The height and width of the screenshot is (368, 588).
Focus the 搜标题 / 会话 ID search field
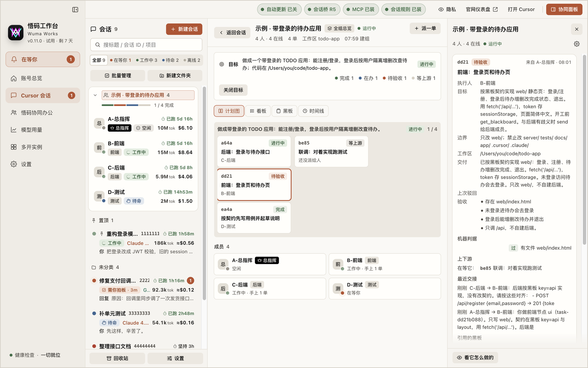(x=146, y=45)
